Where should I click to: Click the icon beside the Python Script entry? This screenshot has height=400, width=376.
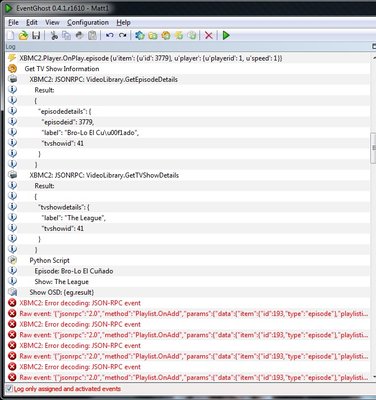coord(12,260)
